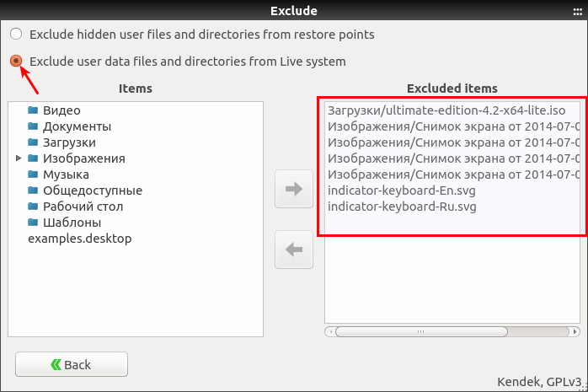Click the Рабочий стол folder icon

(x=33, y=207)
